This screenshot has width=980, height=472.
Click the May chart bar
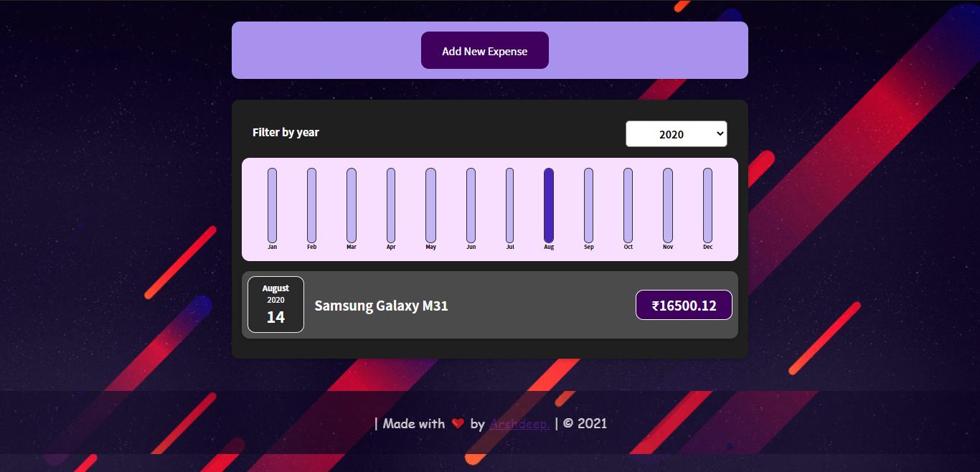coord(430,205)
